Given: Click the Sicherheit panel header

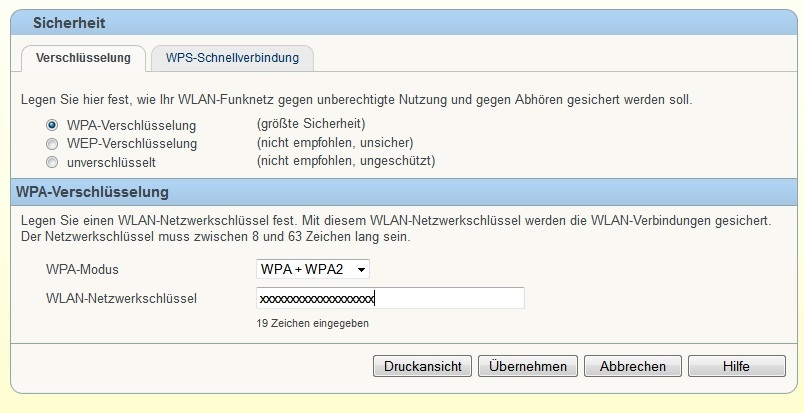Looking at the screenshot, I should click(x=69, y=22).
